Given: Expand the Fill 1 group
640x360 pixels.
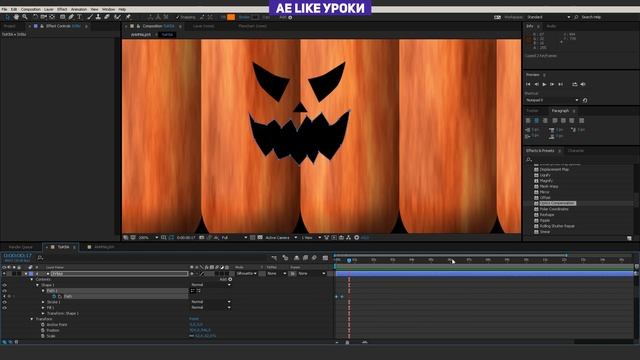Looking at the screenshot, I should [x=43, y=308].
